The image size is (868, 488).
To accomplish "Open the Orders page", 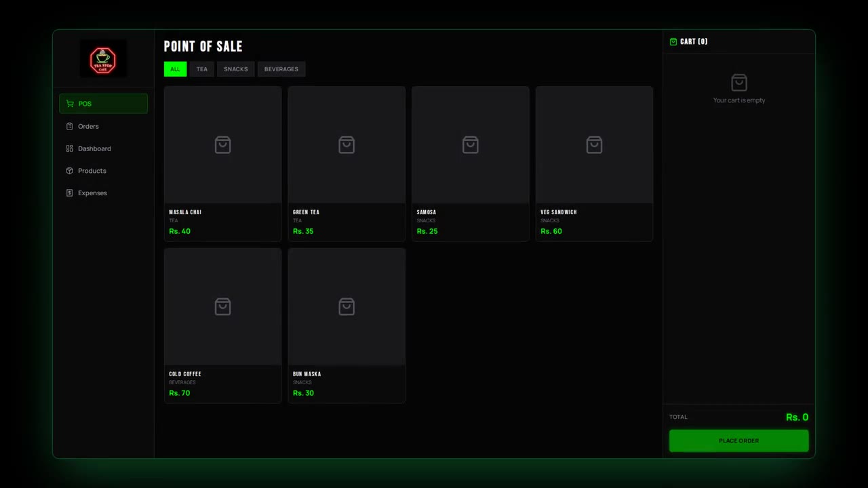I will (103, 126).
